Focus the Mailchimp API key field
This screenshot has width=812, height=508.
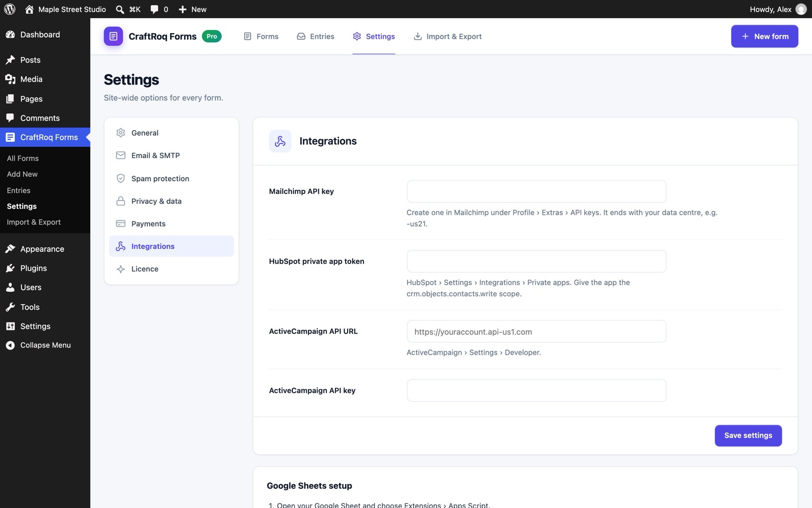536,192
